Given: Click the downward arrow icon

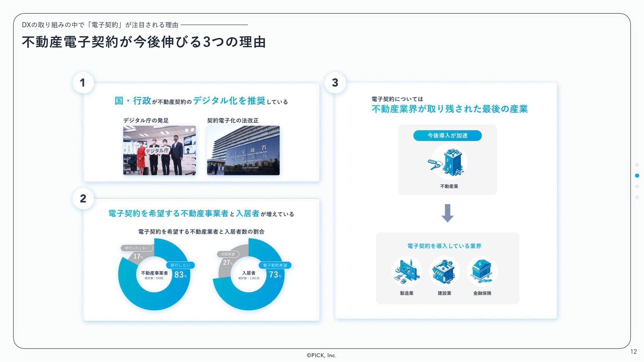Looking at the screenshot, I should coord(447,213).
